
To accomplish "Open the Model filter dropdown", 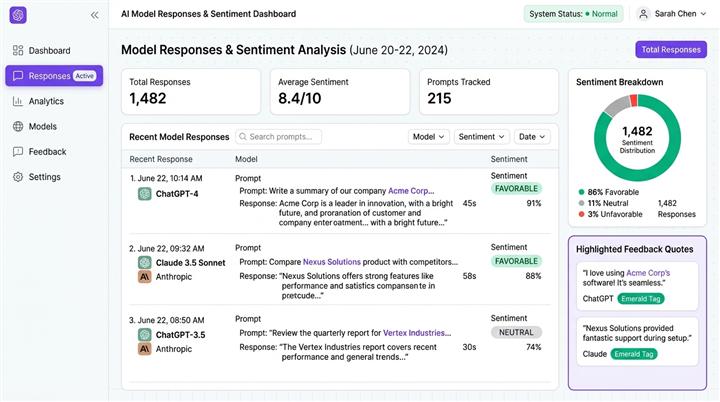I will tap(428, 137).
